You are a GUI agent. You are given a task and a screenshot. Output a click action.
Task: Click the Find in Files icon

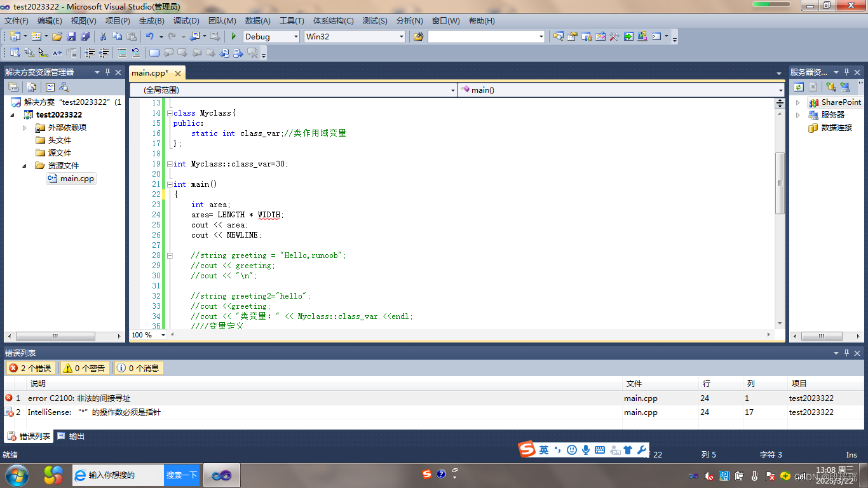tap(418, 36)
